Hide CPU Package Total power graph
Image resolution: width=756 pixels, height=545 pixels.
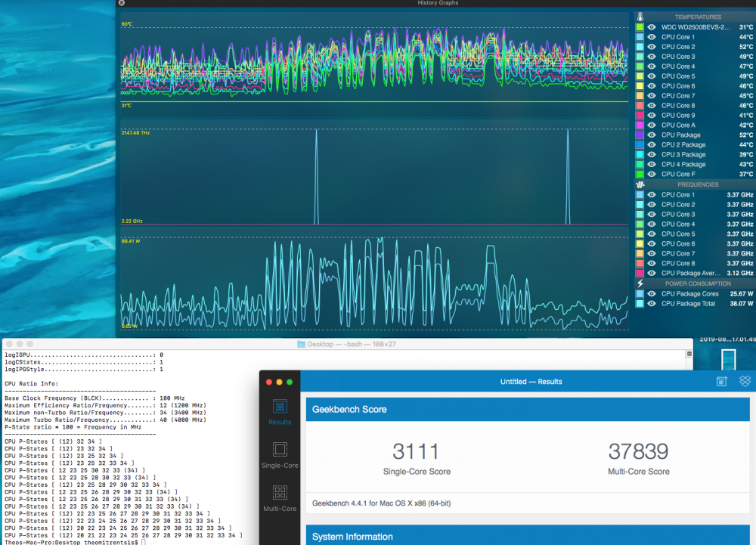pos(652,304)
